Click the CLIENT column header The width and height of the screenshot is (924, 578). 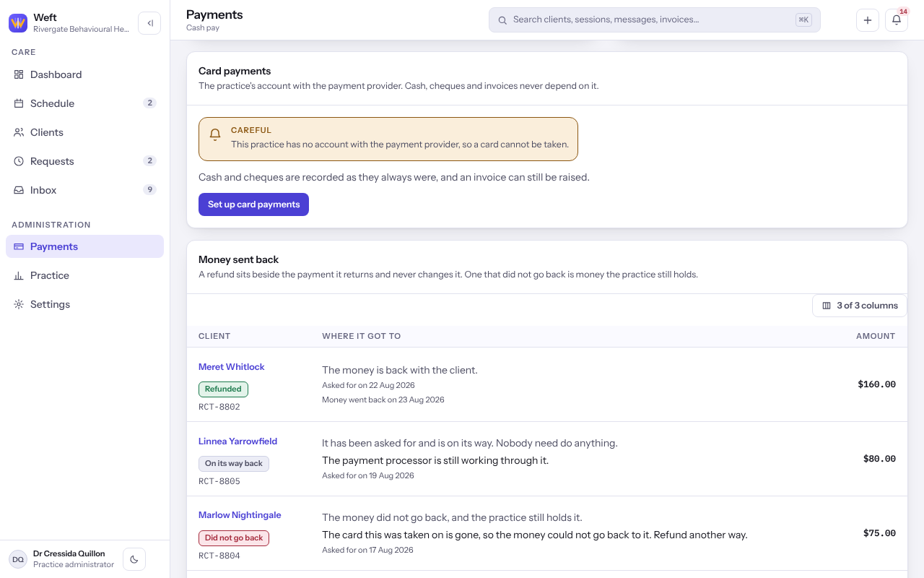pos(214,336)
